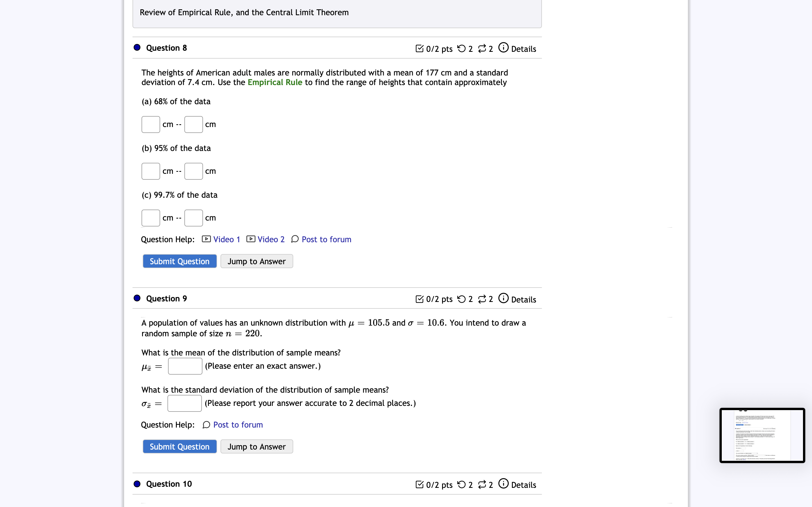Screen dimensions: 812x507
Task: Submit Question 8 answer
Action: point(180,261)
